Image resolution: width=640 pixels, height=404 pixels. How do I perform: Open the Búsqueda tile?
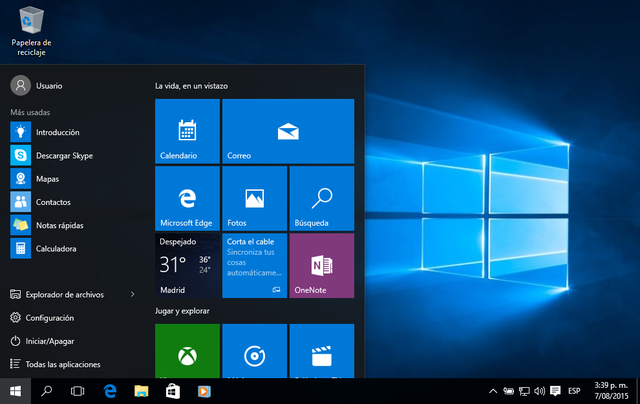(322, 198)
